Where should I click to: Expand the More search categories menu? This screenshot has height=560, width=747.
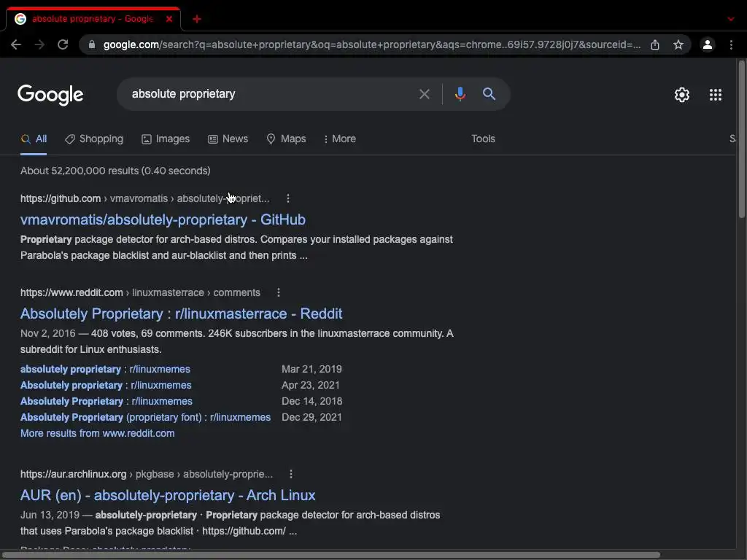point(340,139)
